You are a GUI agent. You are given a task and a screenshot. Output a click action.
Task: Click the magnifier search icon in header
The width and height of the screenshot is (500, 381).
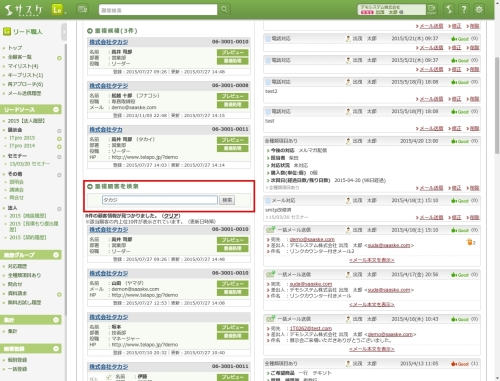[x=224, y=9]
